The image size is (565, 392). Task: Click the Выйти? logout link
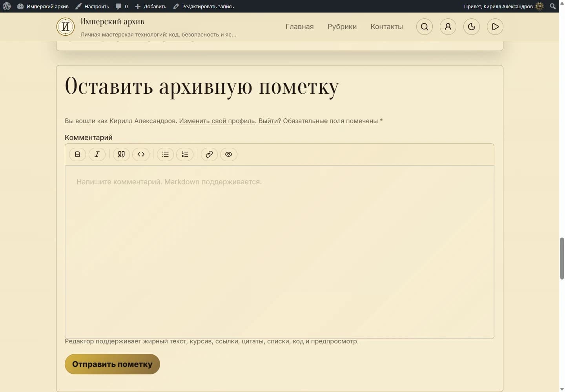point(270,121)
